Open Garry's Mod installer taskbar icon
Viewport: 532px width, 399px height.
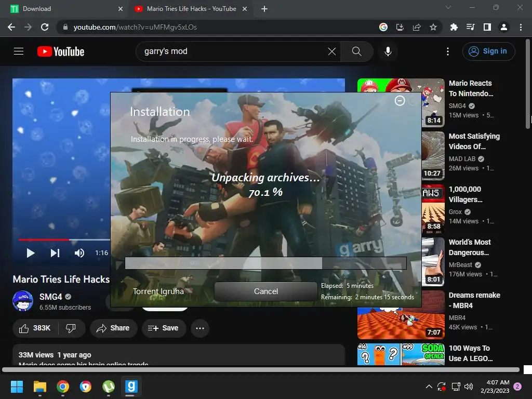131,387
